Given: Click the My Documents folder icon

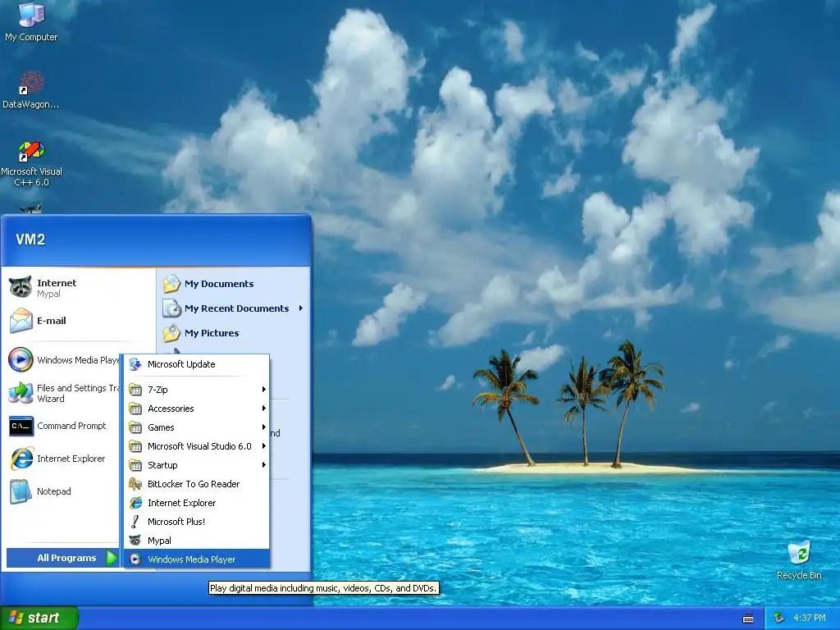Looking at the screenshot, I should pyautogui.click(x=171, y=283).
